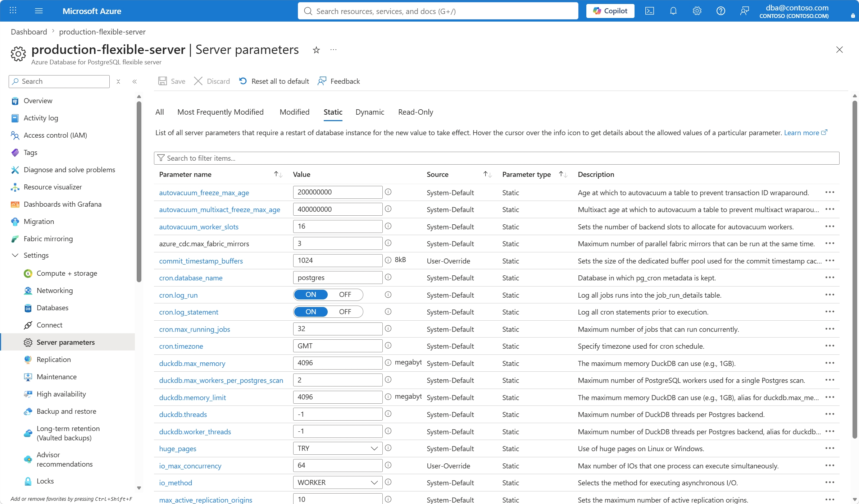
Task: Edit the cron.timezone value field
Action: tap(338, 346)
